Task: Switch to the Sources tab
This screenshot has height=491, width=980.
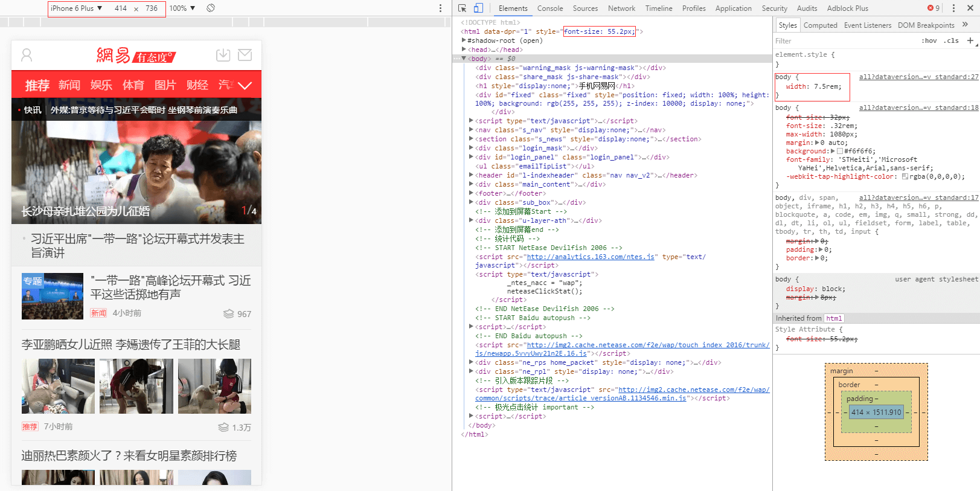Action: coord(585,8)
